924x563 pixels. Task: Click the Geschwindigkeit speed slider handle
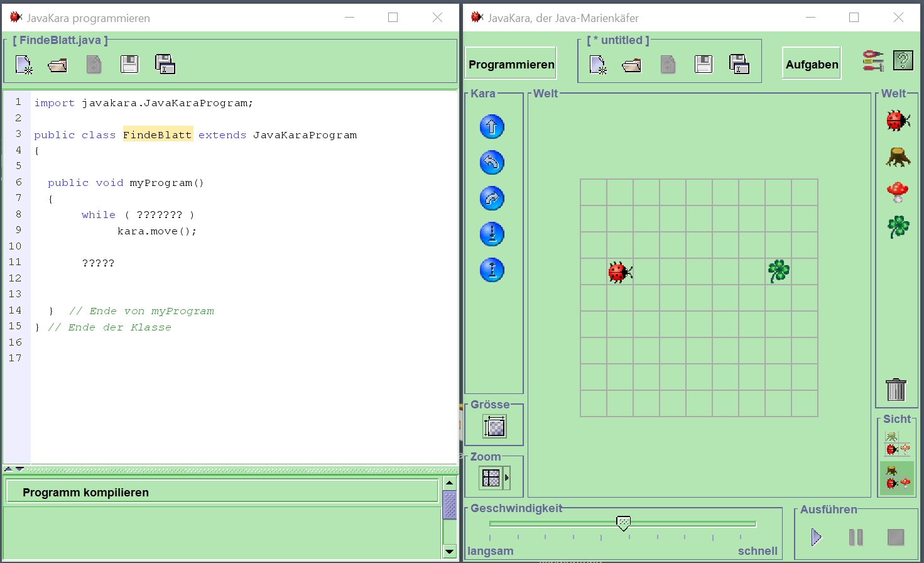tap(623, 523)
